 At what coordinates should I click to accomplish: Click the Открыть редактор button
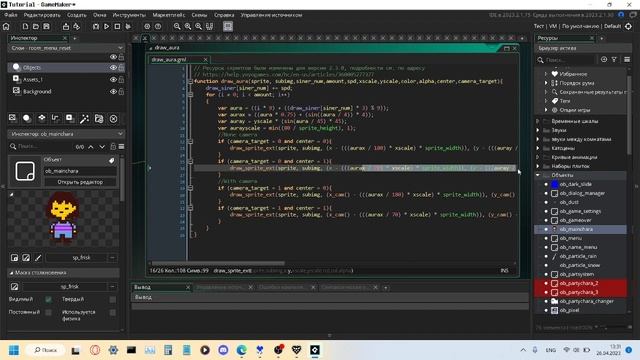coord(80,182)
